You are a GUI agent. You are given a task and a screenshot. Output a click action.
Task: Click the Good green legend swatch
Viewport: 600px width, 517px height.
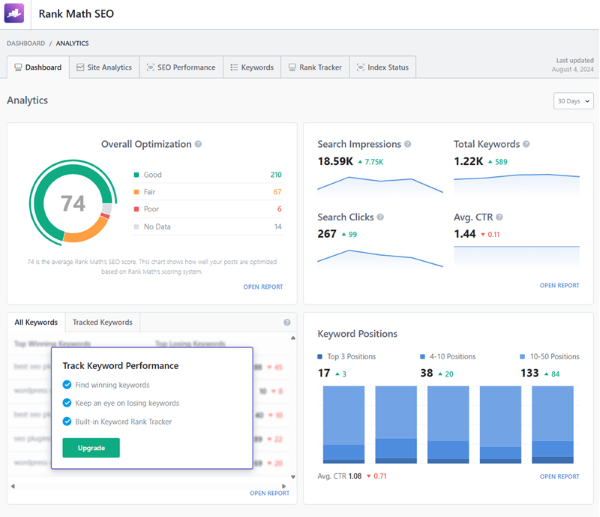click(x=136, y=175)
